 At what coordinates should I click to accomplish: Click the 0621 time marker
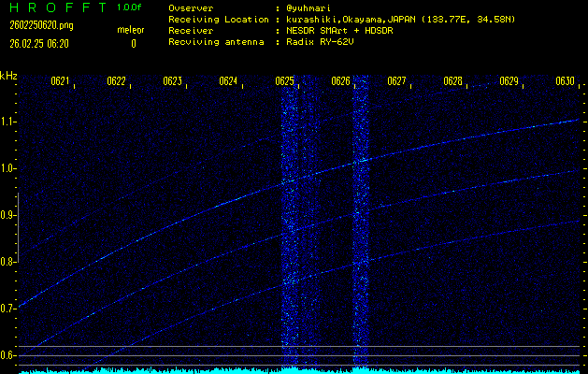tap(60, 81)
